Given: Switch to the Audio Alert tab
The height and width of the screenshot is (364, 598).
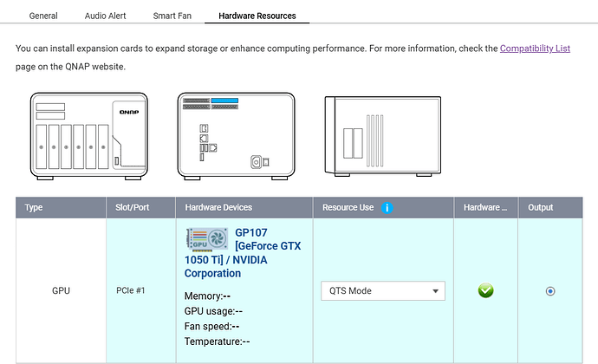Looking at the screenshot, I should coord(105,16).
